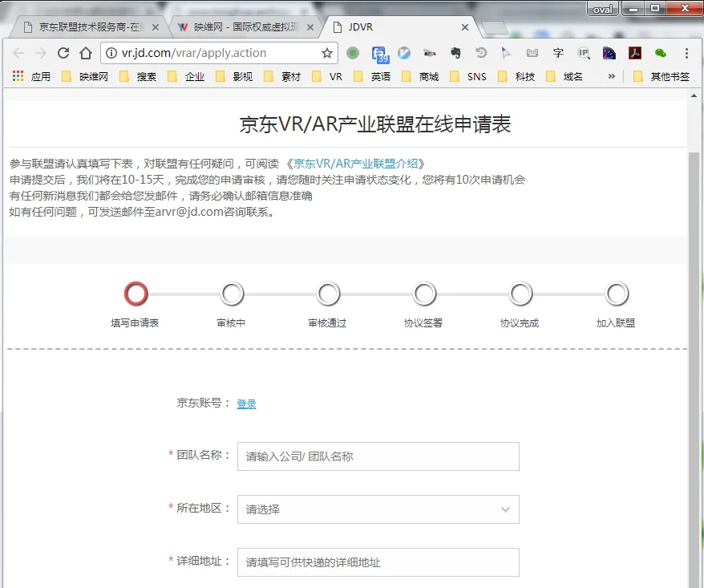Open the Adobe Acrobat PDF extension
Screen dimensions: 704x588
635,53
